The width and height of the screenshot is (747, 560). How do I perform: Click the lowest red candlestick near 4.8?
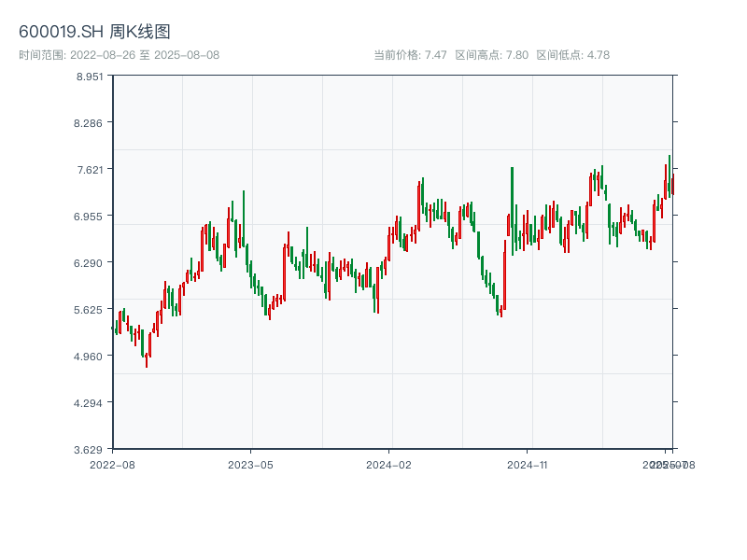tap(146, 360)
